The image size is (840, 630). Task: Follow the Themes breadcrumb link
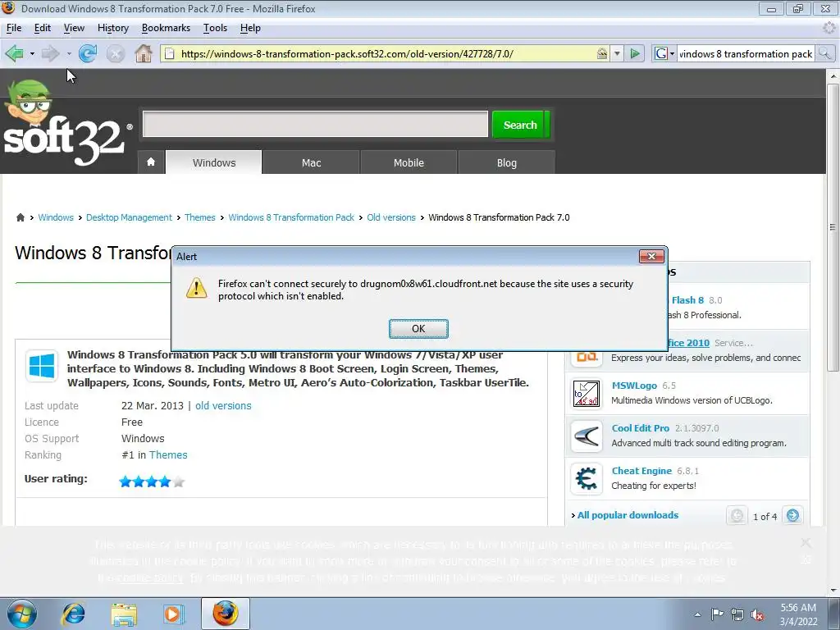point(200,217)
